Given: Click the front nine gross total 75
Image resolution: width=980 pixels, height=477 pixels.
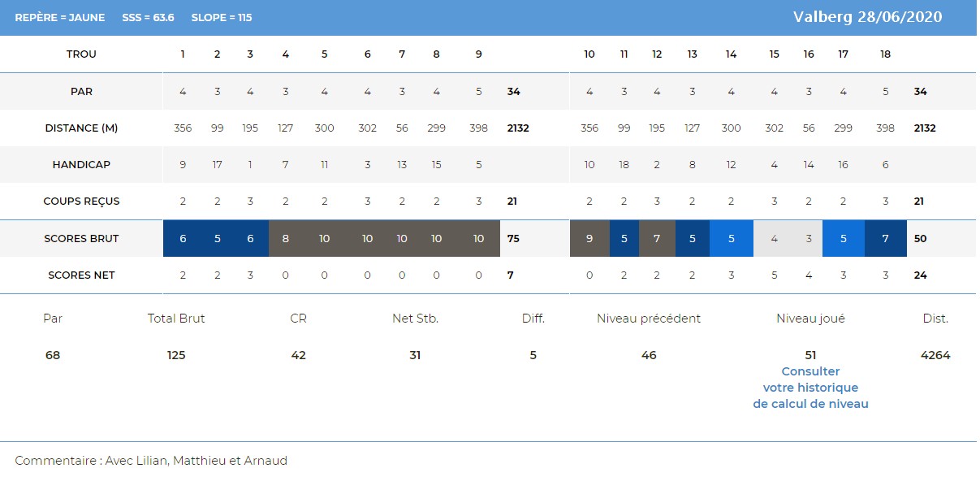Looking at the screenshot, I should pyautogui.click(x=513, y=239).
